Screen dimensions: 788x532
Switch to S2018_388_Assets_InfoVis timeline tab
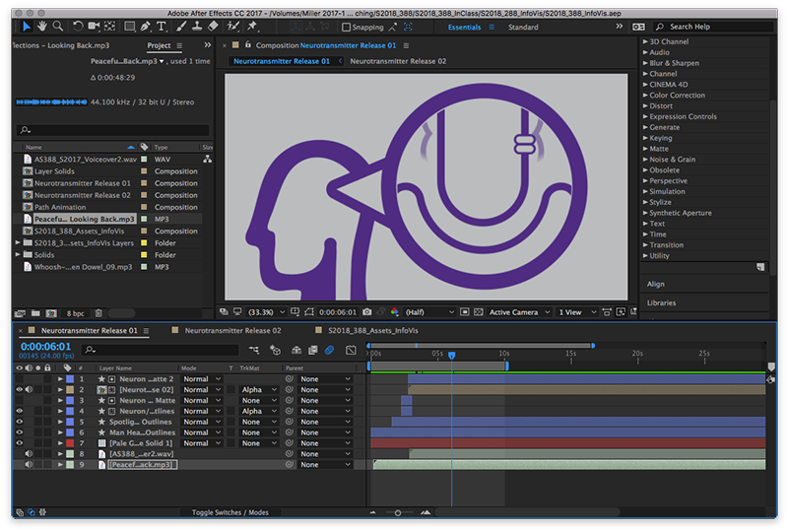373,331
